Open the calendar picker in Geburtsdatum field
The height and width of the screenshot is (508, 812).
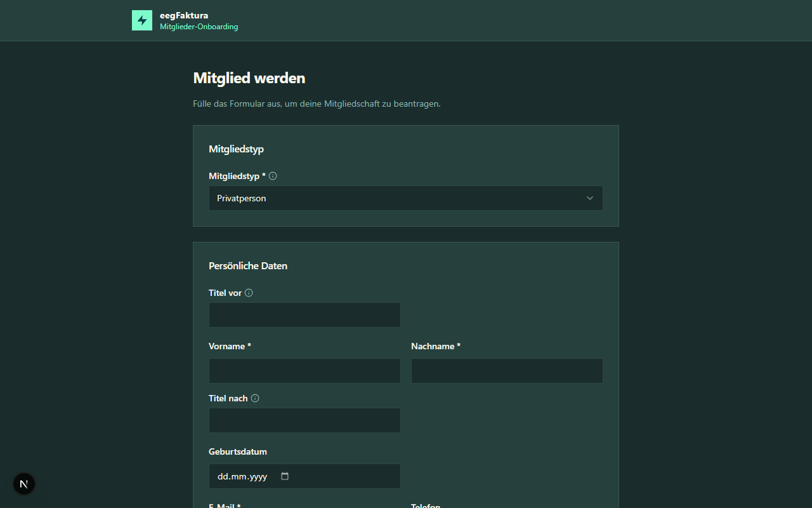285,476
